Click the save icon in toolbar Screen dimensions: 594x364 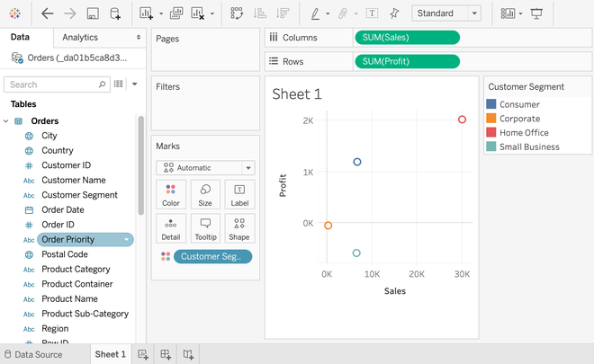click(93, 13)
